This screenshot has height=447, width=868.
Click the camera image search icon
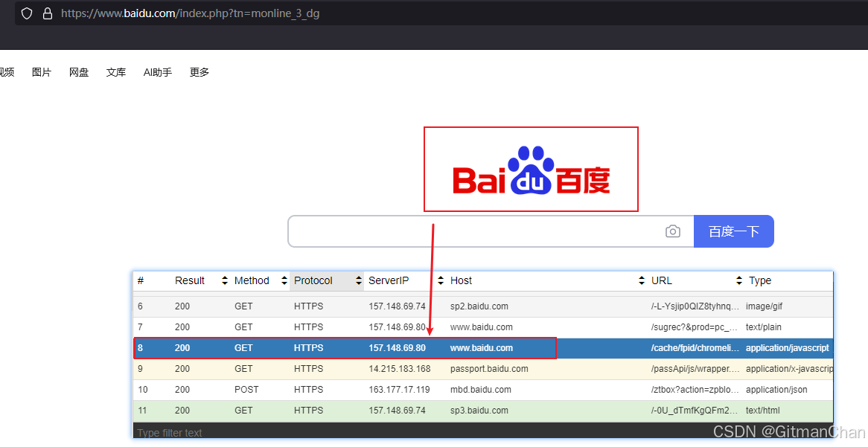(673, 231)
